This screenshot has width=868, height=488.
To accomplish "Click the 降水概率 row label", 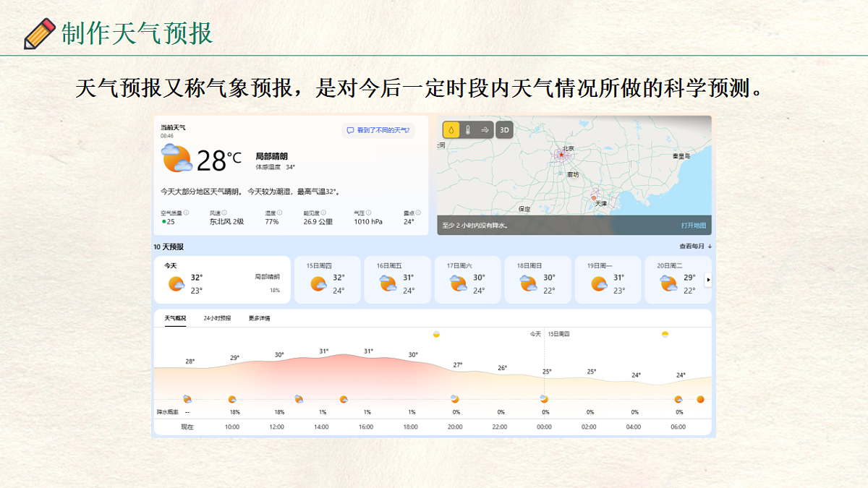I will pos(167,412).
